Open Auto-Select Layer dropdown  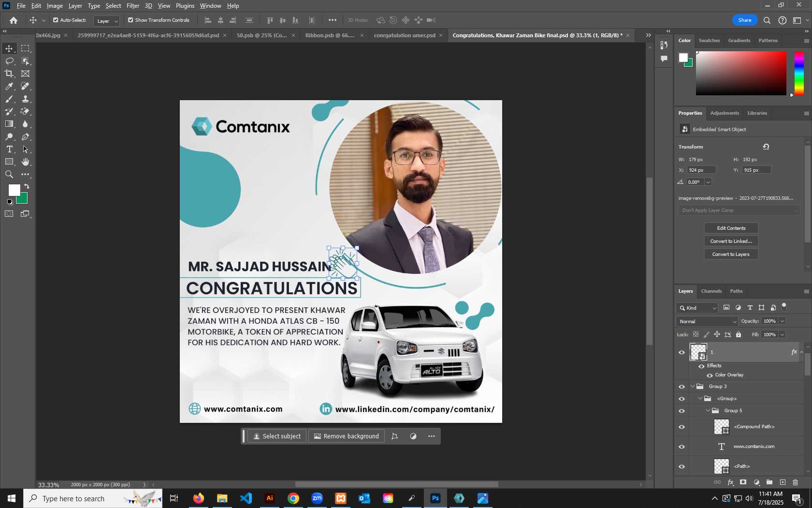pos(107,21)
